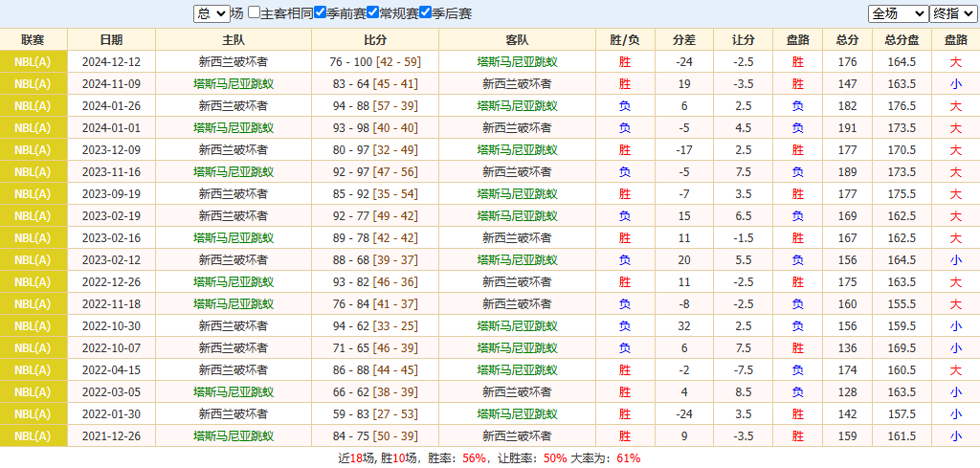The image size is (980, 468).
Task: Click the 近18场 summary text
Action: [x=356, y=458]
